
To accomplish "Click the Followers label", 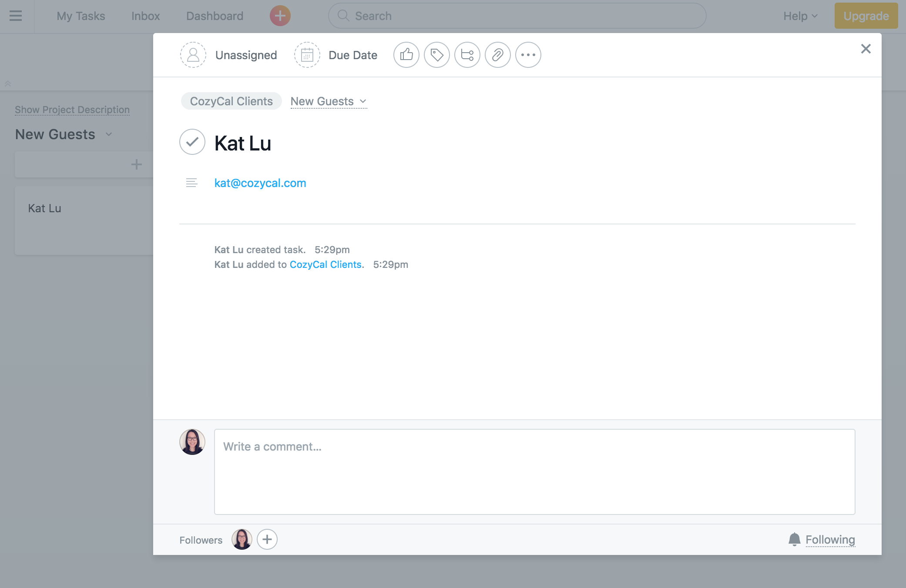I will click(x=201, y=540).
